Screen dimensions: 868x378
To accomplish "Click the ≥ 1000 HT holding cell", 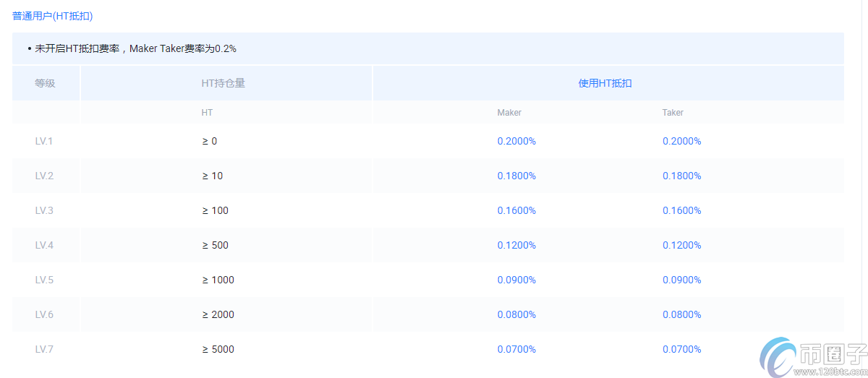I will click(x=218, y=280).
